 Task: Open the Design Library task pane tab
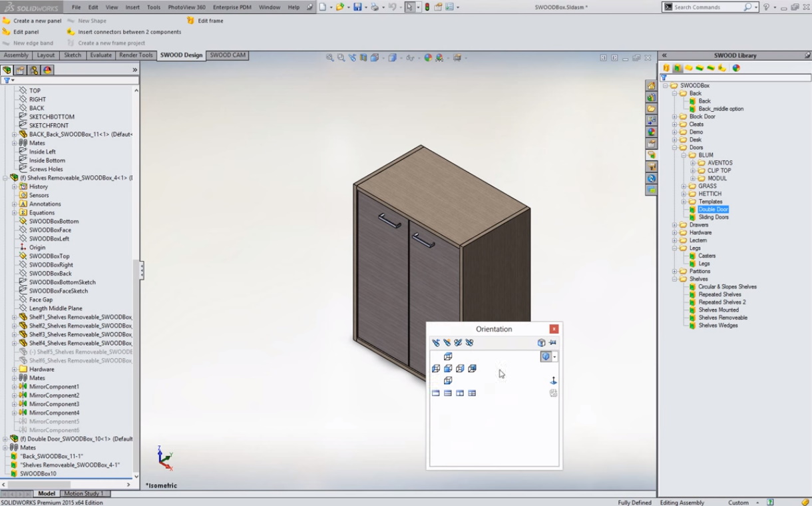coord(651,97)
